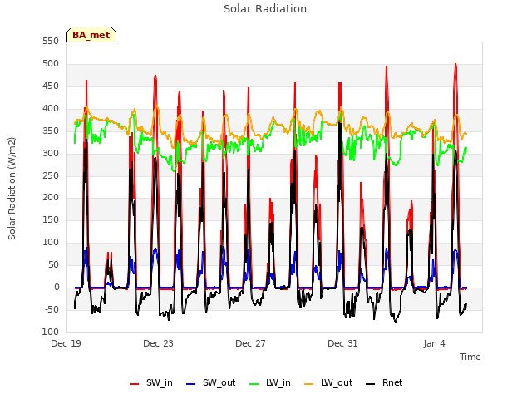Image resolution: width=532 pixels, height=399 pixels.
Task: Click the Dec 31 axis label
Action: (342, 343)
